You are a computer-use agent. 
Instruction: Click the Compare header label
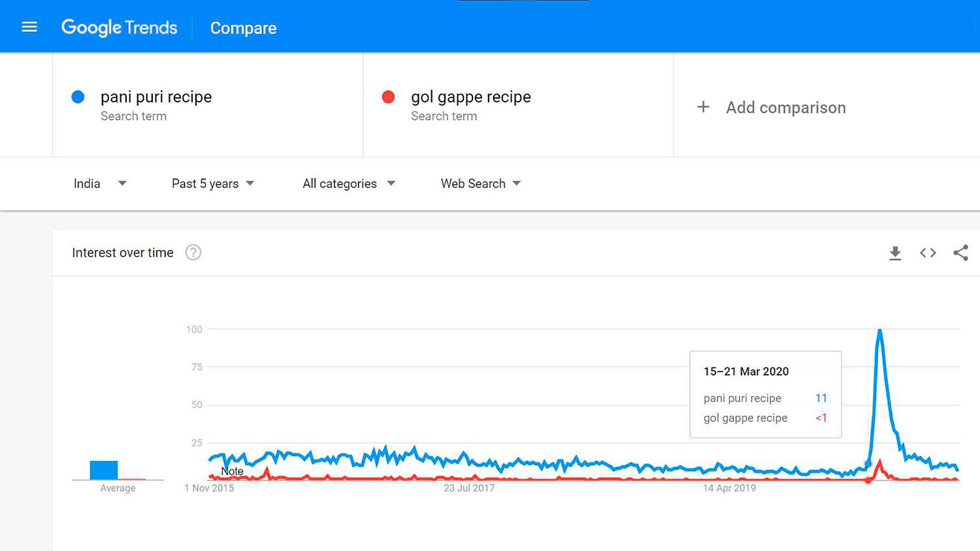243,28
